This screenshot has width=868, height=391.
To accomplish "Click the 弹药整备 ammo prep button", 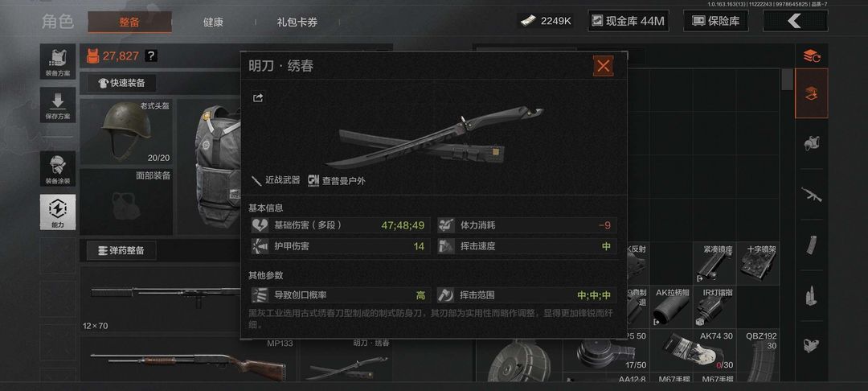I will click(121, 250).
